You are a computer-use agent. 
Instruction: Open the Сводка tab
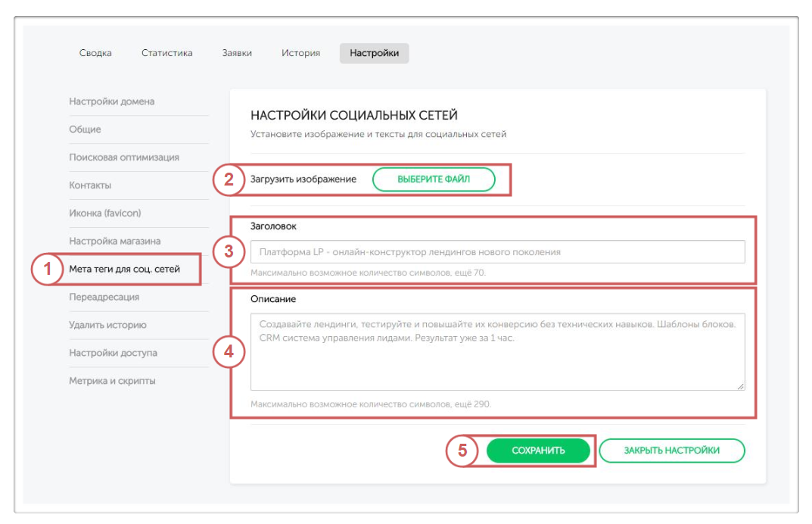coord(95,53)
